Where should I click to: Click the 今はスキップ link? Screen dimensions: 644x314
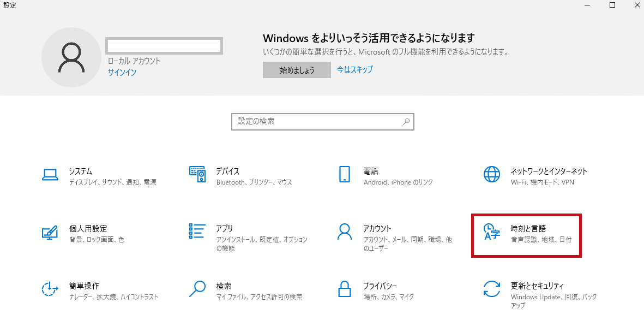point(355,69)
